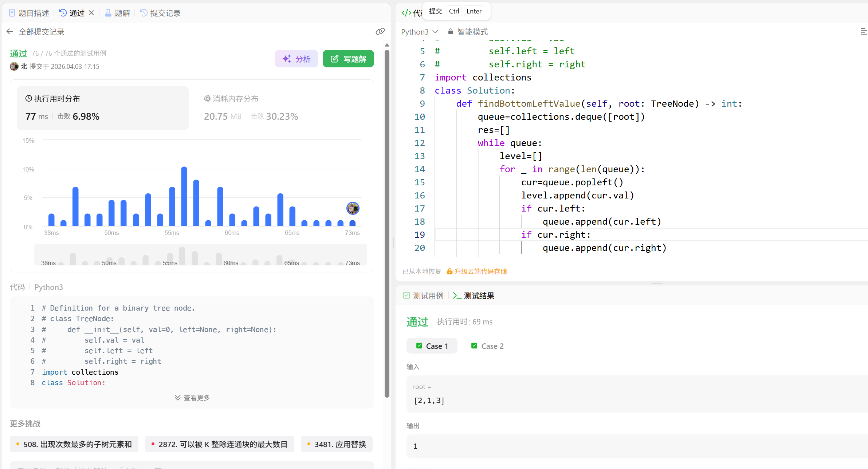Viewport: 868px width, 469px height.
Task: Expand the code with 查看更多
Action: [192, 398]
